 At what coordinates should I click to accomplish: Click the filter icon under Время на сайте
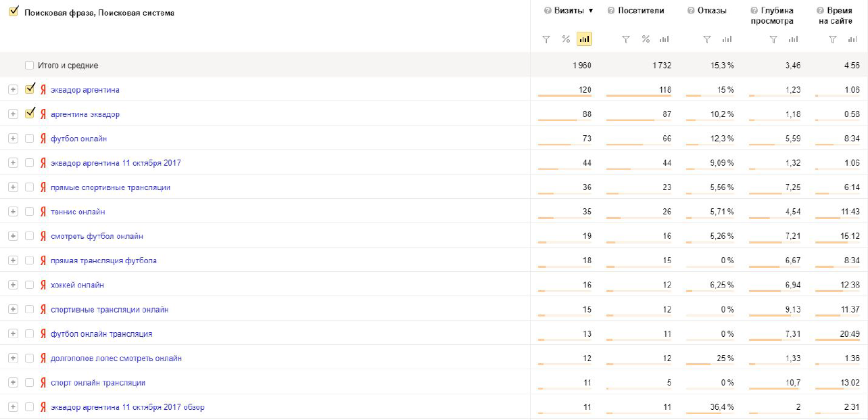click(x=833, y=39)
